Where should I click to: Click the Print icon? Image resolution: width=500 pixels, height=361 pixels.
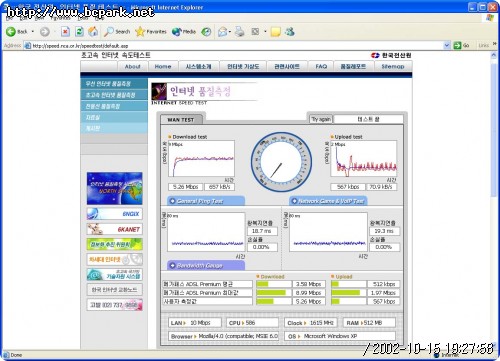[240, 32]
